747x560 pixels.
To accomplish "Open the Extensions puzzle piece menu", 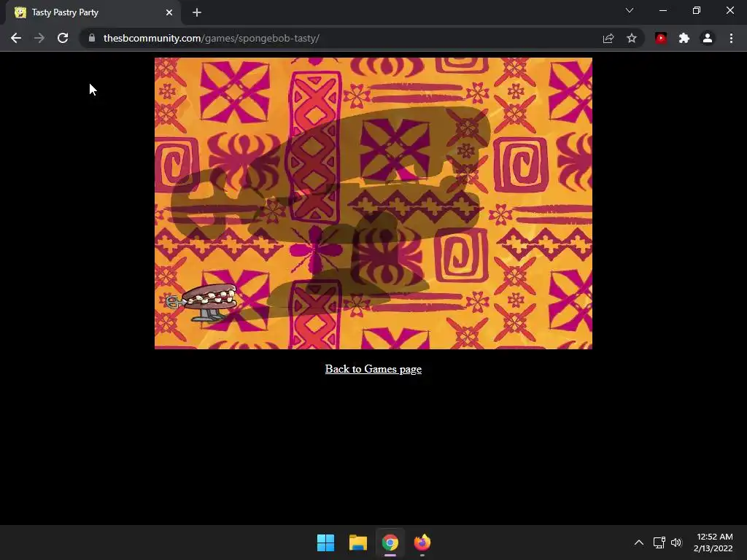I will [x=684, y=38].
